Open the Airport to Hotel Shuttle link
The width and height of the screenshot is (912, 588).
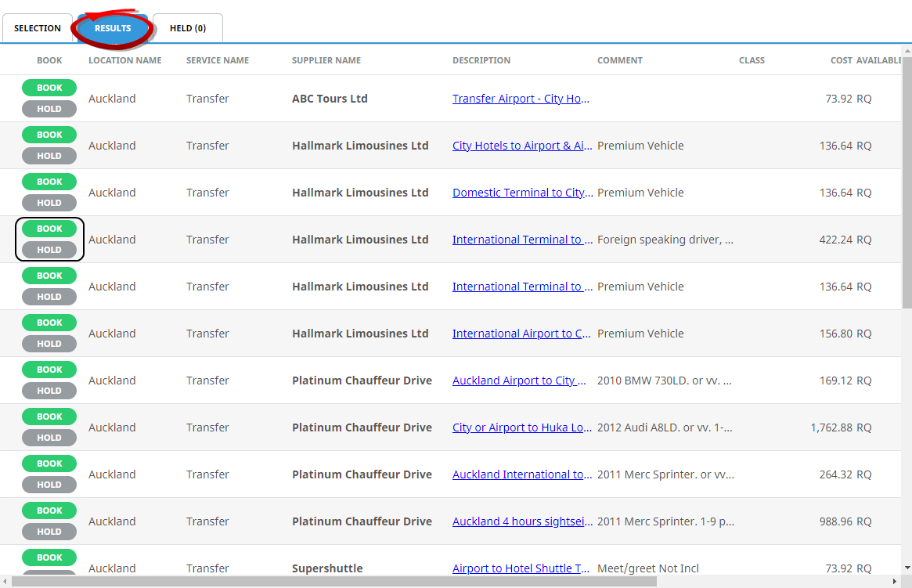pyautogui.click(x=521, y=568)
